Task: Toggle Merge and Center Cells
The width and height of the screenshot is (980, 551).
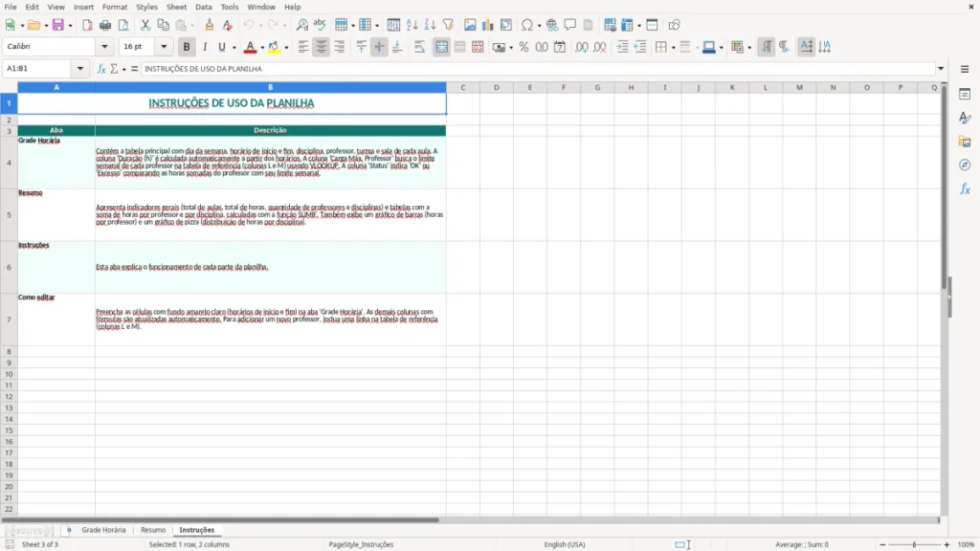Action: [441, 47]
